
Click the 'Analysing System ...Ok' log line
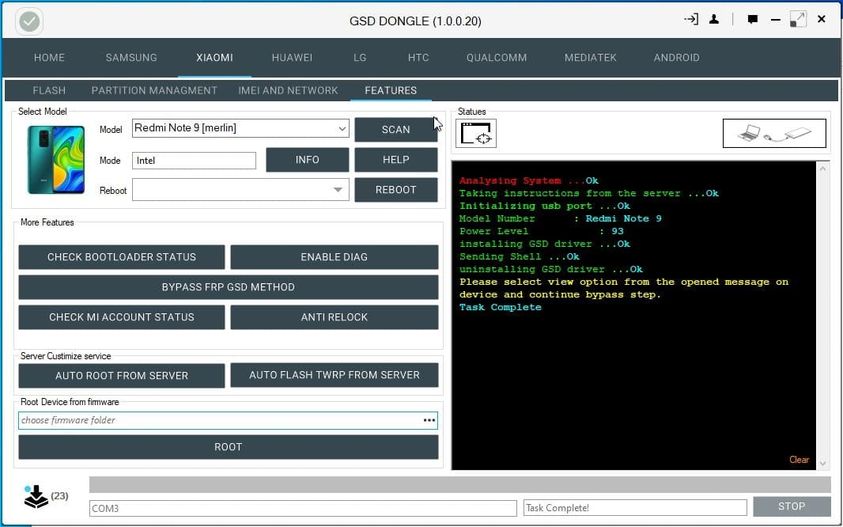[x=528, y=181]
